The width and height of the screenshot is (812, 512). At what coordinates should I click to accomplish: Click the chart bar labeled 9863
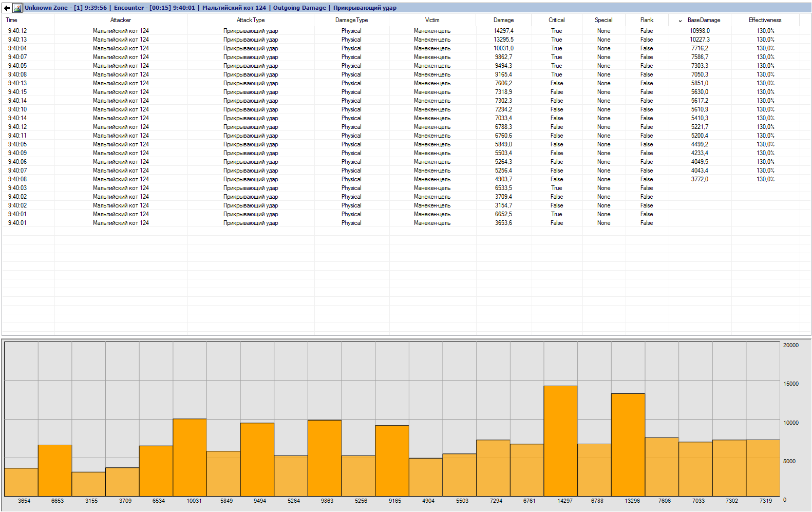[x=325, y=458]
